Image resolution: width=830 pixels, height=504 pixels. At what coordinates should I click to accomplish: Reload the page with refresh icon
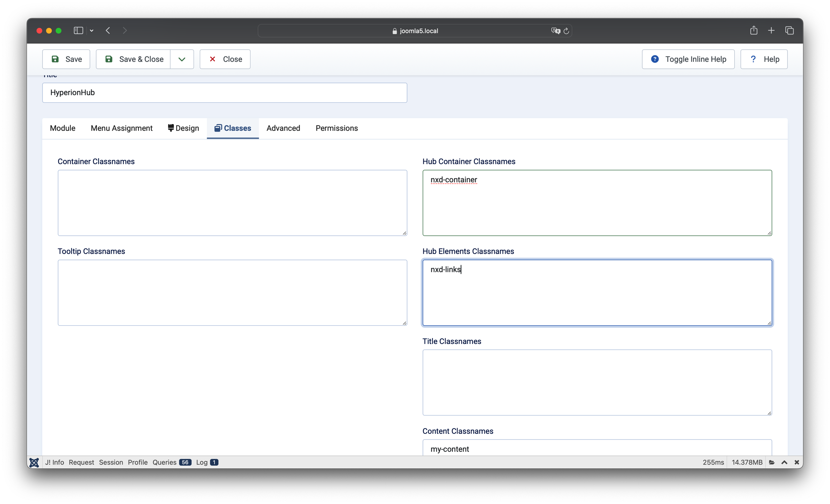tap(566, 31)
